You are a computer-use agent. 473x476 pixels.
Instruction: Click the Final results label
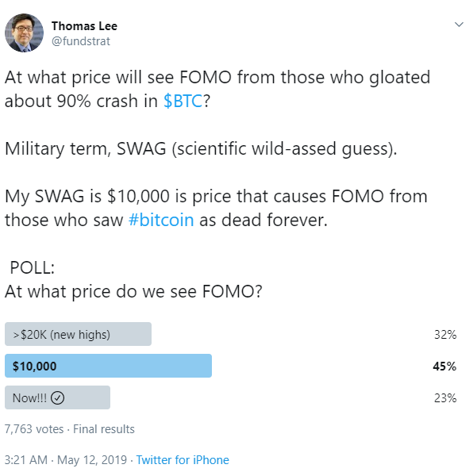click(x=104, y=429)
